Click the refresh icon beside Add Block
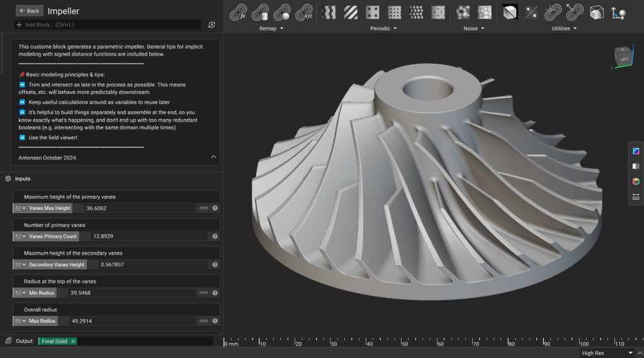Screen dimensions: 644x358 212,25
